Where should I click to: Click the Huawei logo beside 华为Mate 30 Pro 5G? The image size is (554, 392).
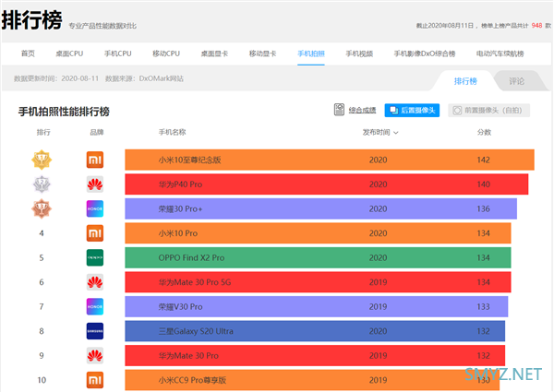click(x=95, y=282)
